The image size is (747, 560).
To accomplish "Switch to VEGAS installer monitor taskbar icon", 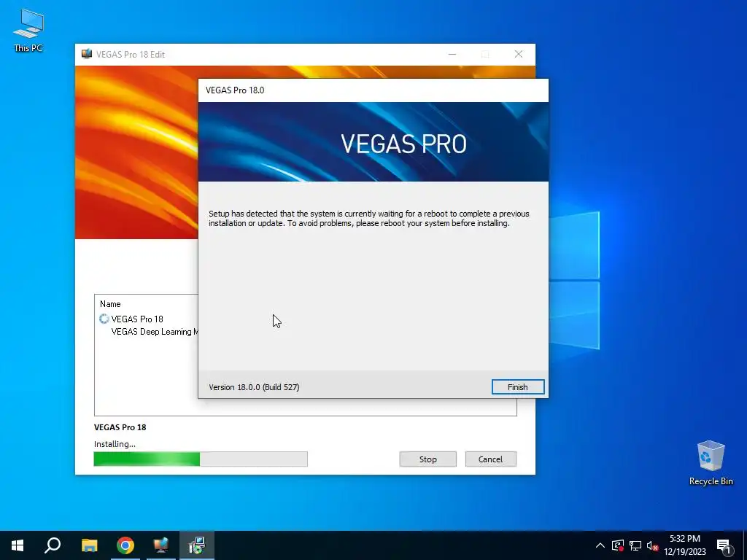I will 161,545.
